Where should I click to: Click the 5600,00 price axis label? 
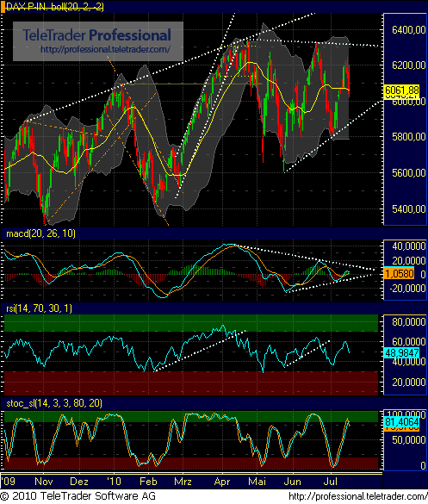pyautogui.click(x=409, y=173)
